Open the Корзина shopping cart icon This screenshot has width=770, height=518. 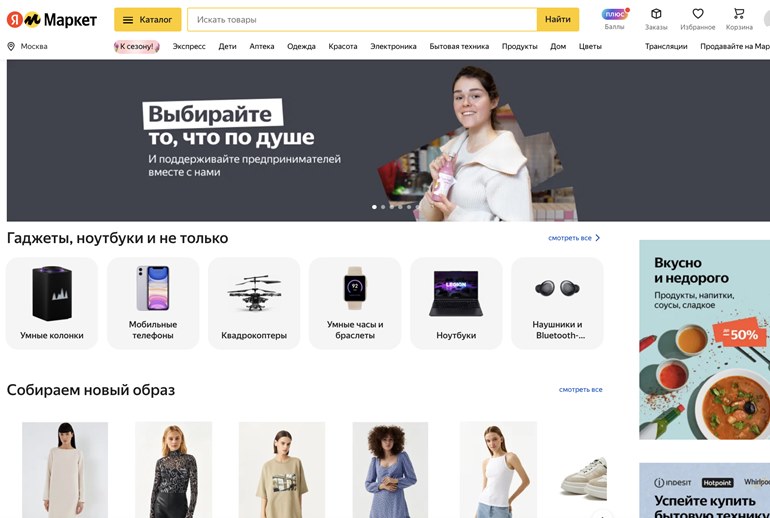tap(739, 13)
